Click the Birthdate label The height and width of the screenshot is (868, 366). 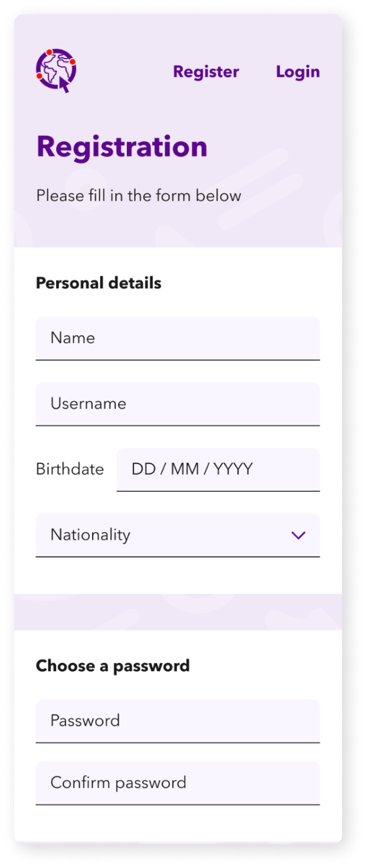(x=70, y=469)
